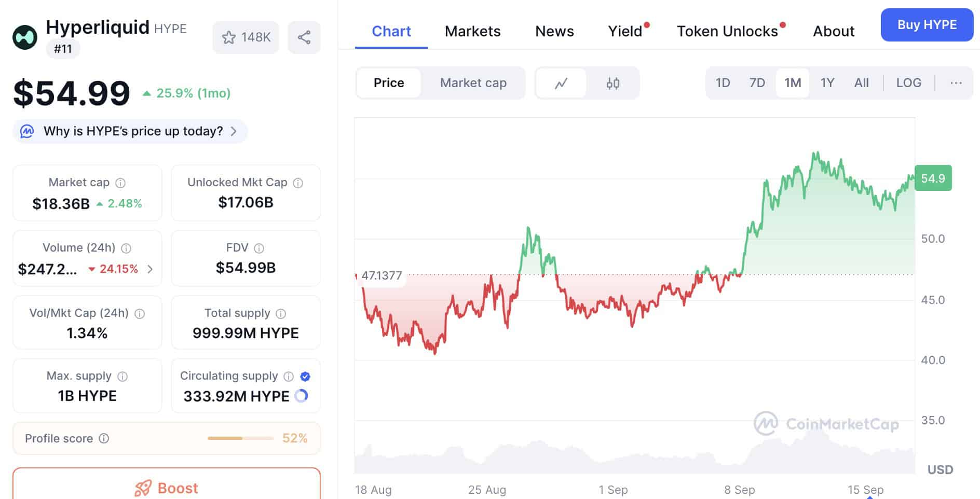Click the Boost button
This screenshot has width=980, height=499.
click(x=167, y=488)
